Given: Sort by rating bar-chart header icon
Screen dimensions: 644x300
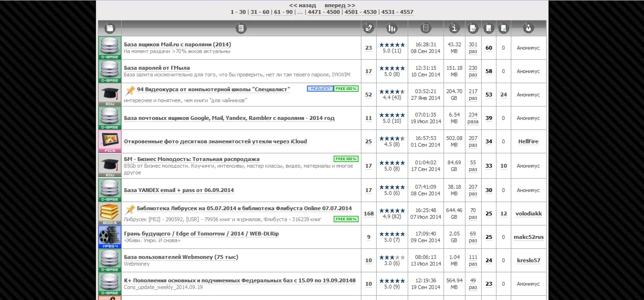Looking at the screenshot, I should [392, 28].
